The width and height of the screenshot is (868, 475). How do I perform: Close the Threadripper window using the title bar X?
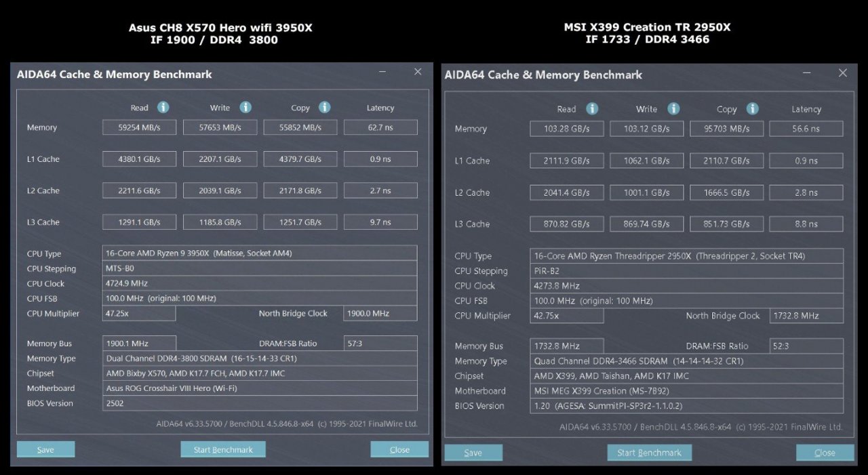click(842, 73)
